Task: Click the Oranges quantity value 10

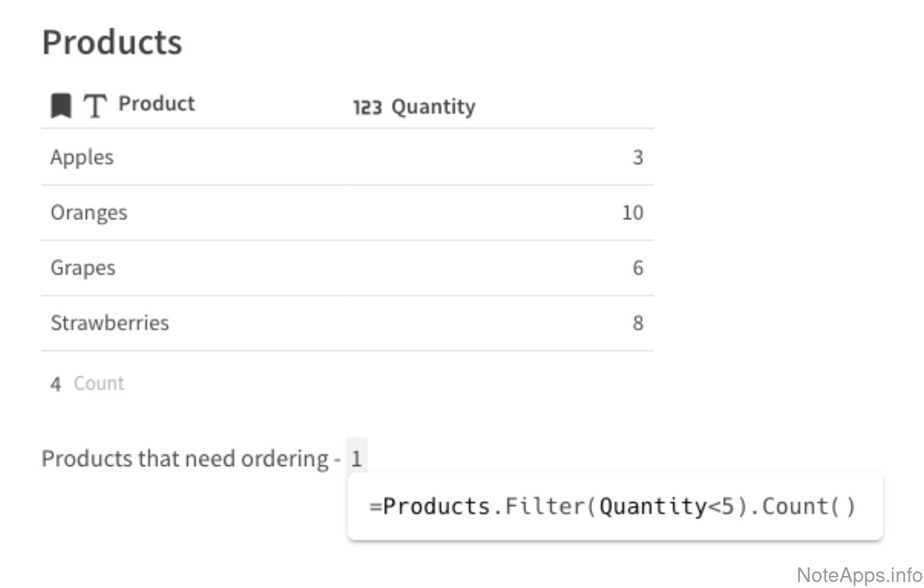Action: click(x=632, y=213)
